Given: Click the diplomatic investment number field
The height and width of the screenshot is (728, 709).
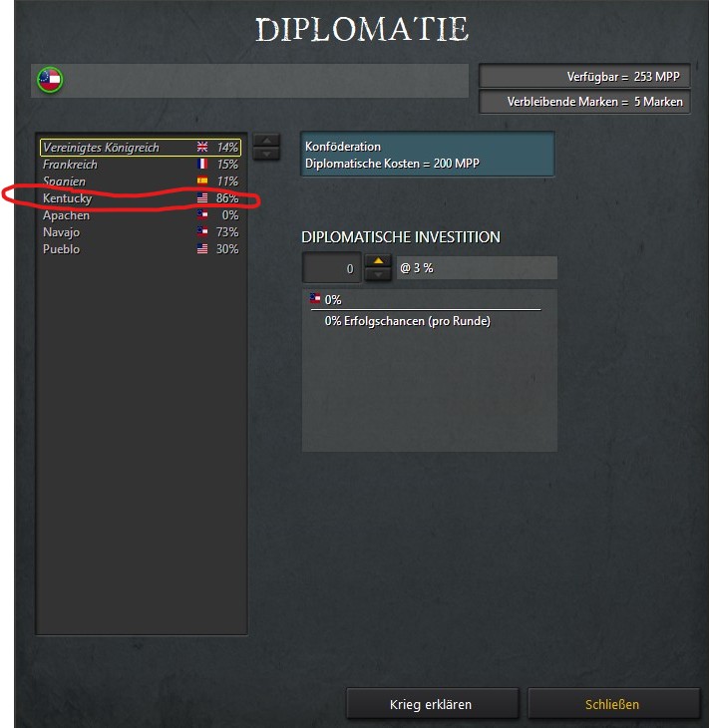Looking at the screenshot, I should click(331, 268).
